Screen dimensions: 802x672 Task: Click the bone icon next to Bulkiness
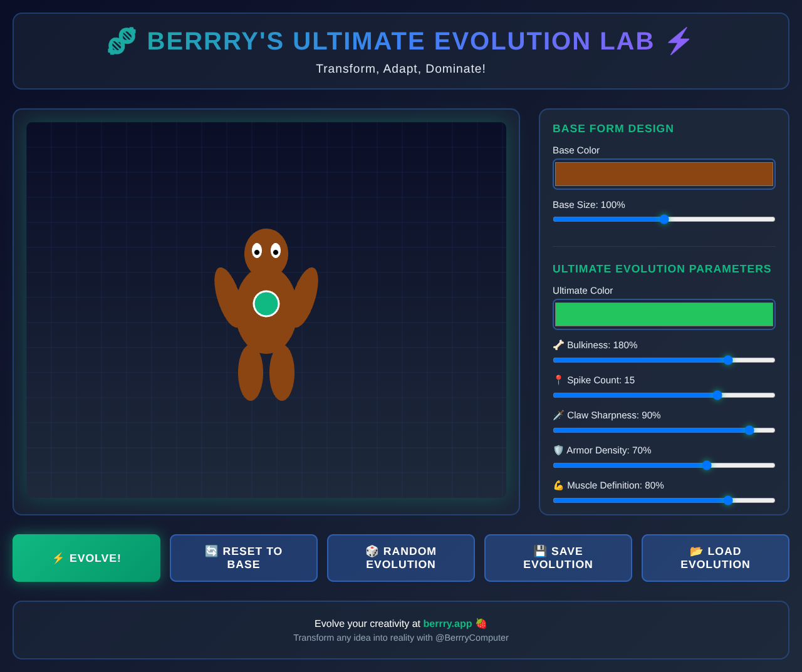(558, 344)
